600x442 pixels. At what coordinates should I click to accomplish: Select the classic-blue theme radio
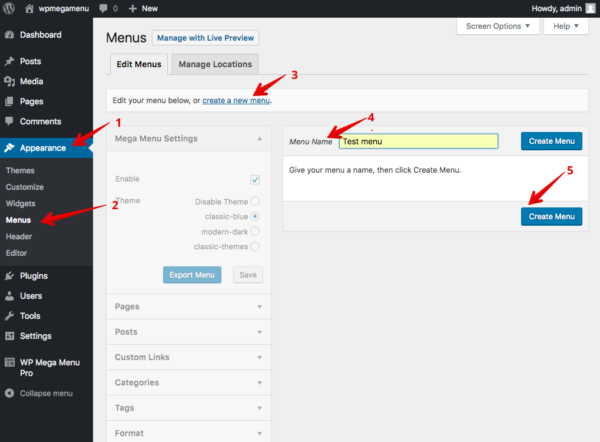click(255, 217)
